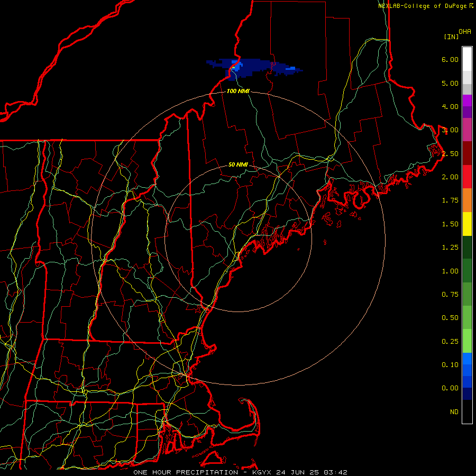Click the 24 JUN 25 date text

point(297,472)
